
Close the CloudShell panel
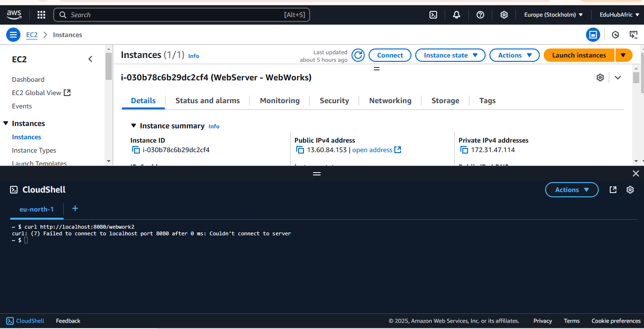[x=636, y=174]
